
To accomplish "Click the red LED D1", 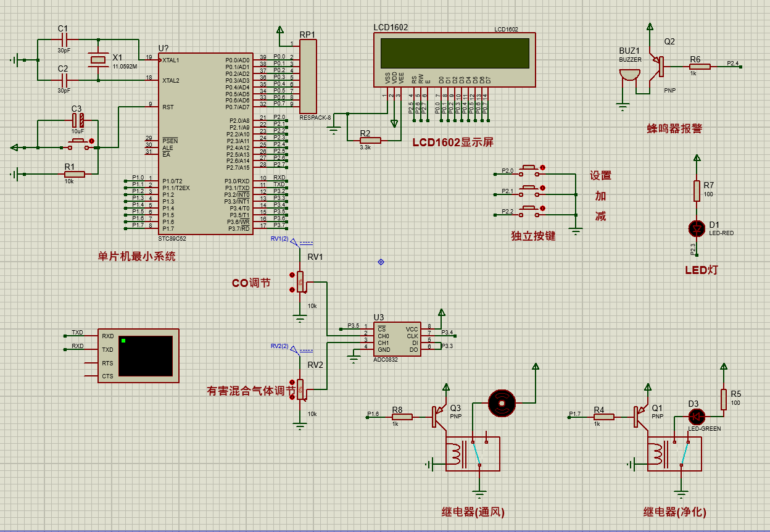I will pos(697,229).
